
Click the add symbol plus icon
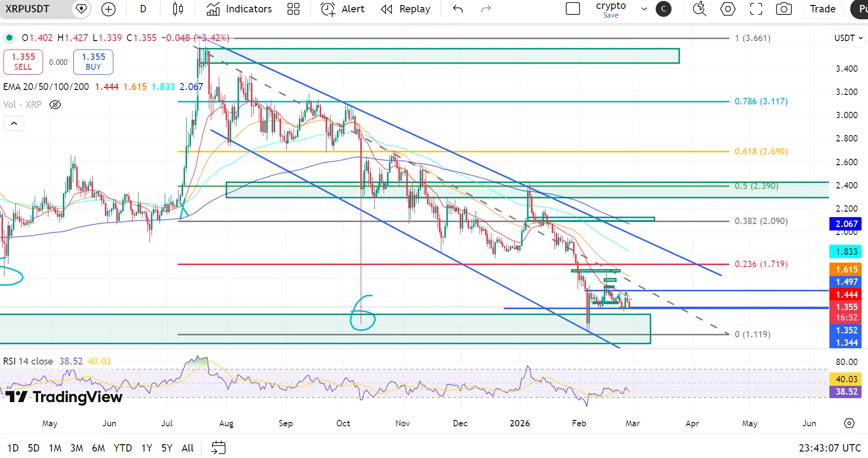click(108, 9)
